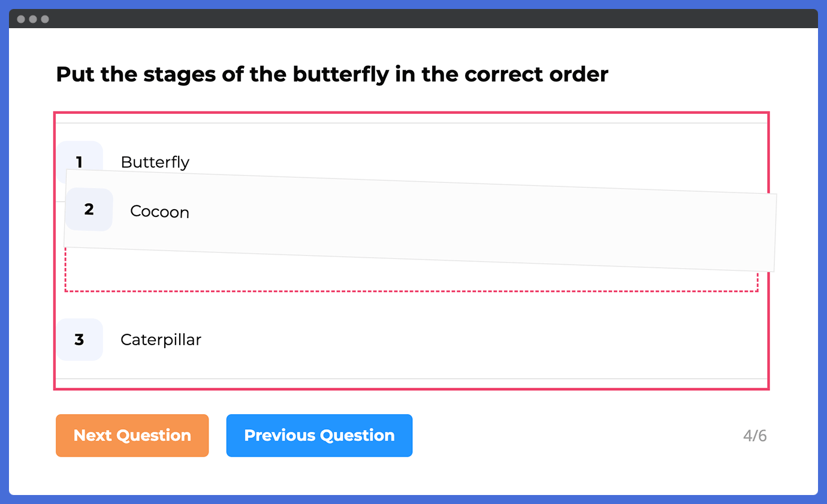Image resolution: width=827 pixels, height=504 pixels.
Task: Click the rightmost window control dot
Action: point(45,19)
